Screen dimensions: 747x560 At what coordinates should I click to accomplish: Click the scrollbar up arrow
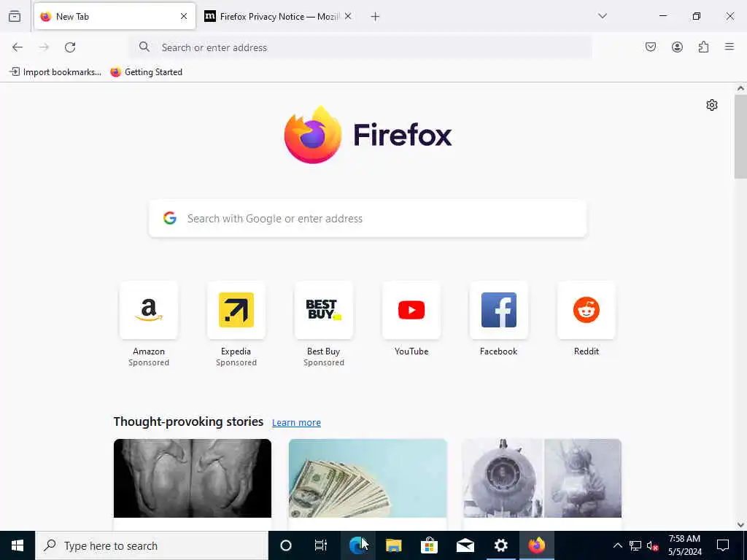point(740,88)
